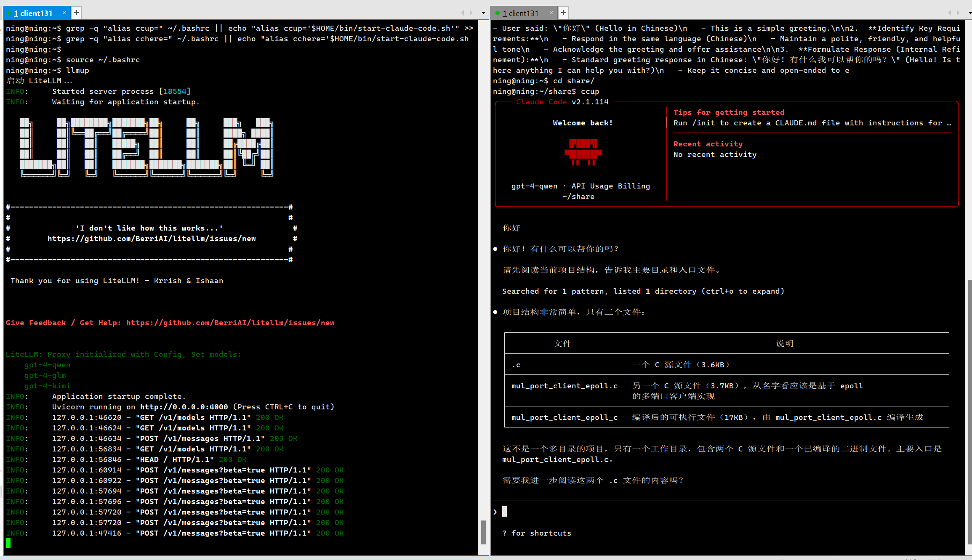Click the red Claude Code mascot logo
This screenshot has height=560, width=972.
pyautogui.click(x=583, y=152)
